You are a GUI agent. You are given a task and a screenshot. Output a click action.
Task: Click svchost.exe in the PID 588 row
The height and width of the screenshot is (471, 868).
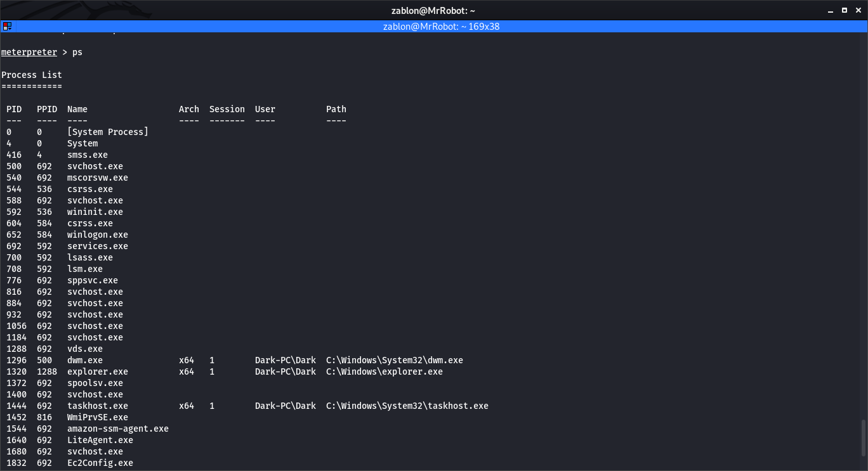(x=95, y=200)
